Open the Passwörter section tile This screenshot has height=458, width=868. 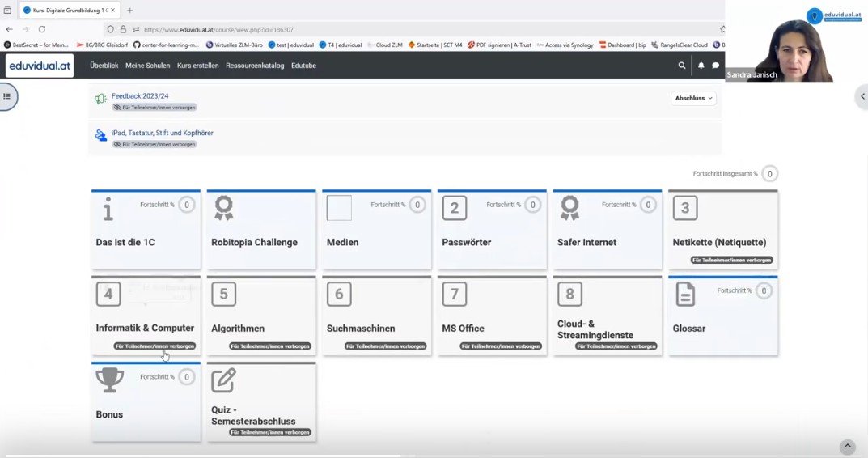pos(492,229)
